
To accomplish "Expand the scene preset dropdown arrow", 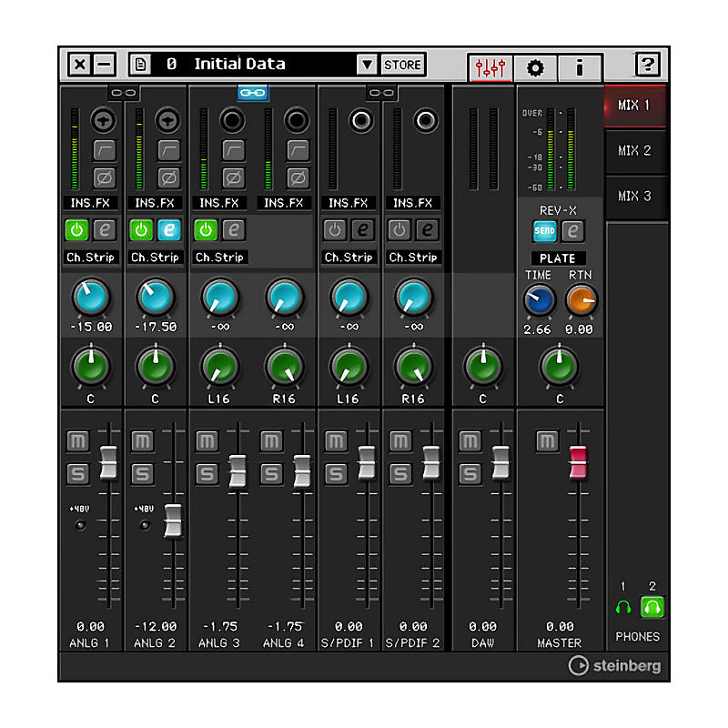I will (367, 65).
